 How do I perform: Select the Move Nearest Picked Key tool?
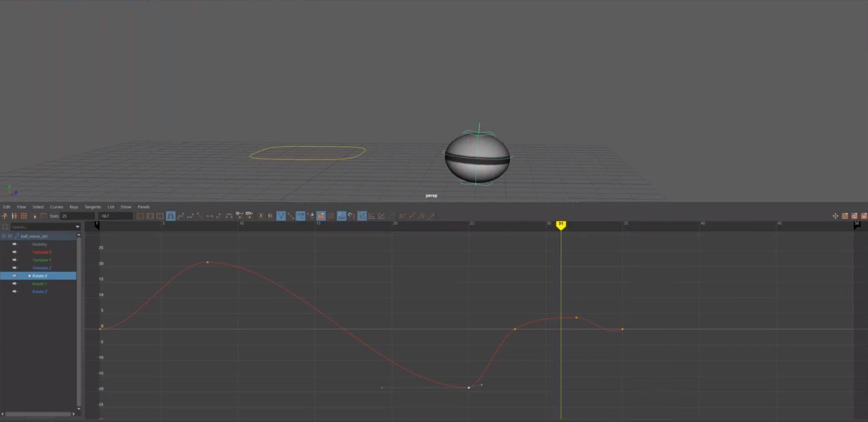(x=4, y=216)
